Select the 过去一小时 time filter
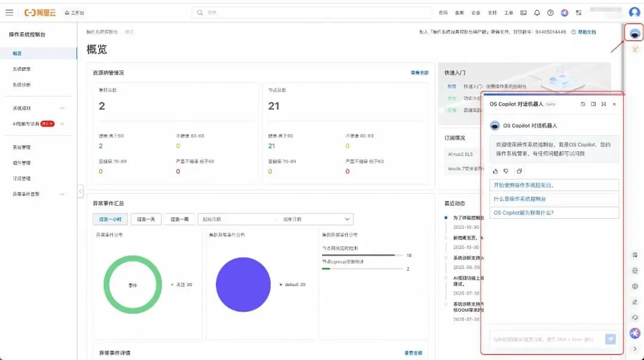This screenshot has height=360, width=644. 110,219
